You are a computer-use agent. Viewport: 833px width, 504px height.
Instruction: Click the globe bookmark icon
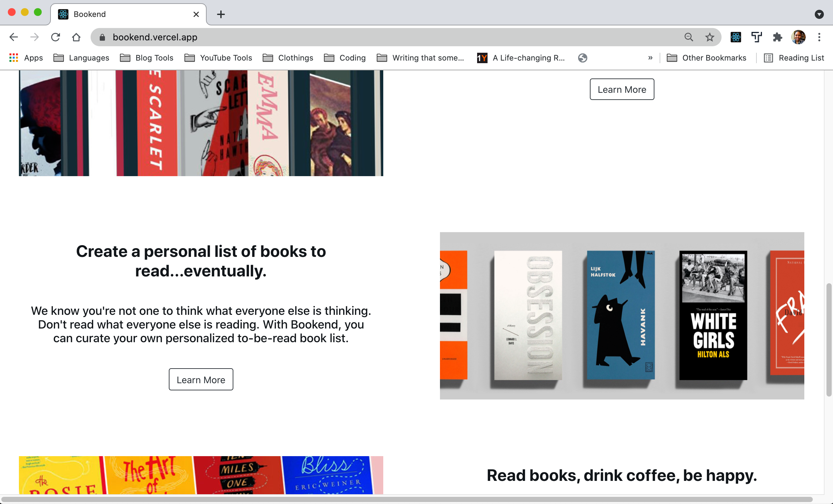pos(582,58)
